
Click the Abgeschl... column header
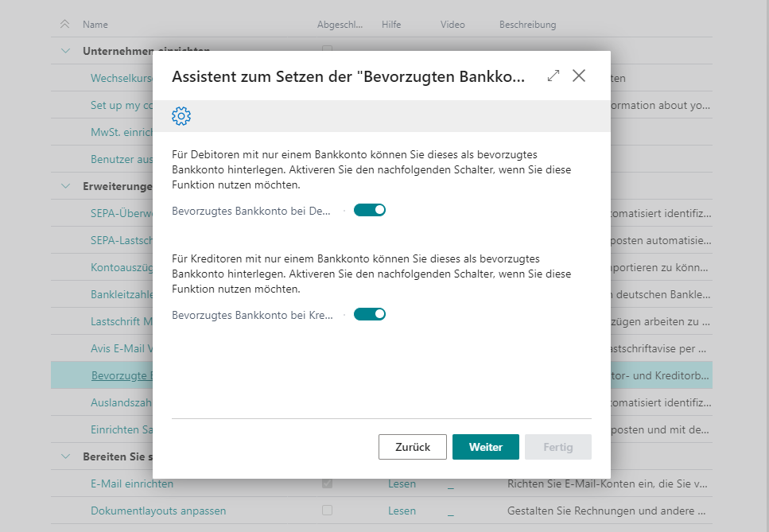tap(340, 25)
